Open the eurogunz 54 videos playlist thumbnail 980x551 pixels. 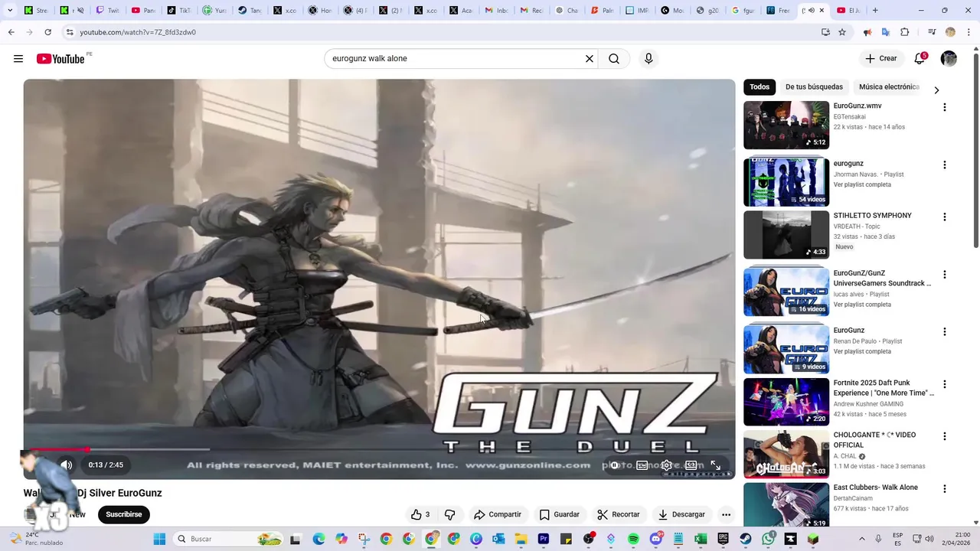click(x=786, y=182)
